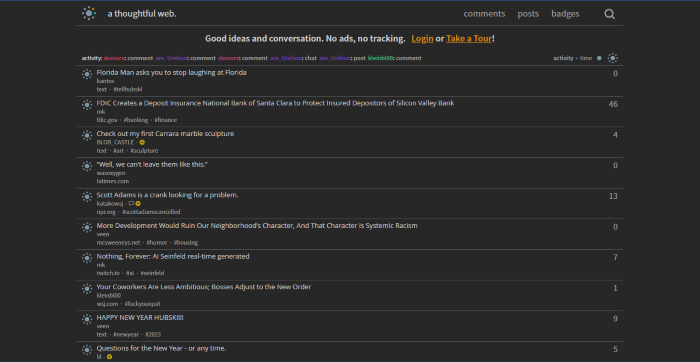Click the #banking tag
Image resolution: width=700 pixels, height=363 pixels.
coord(136,120)
